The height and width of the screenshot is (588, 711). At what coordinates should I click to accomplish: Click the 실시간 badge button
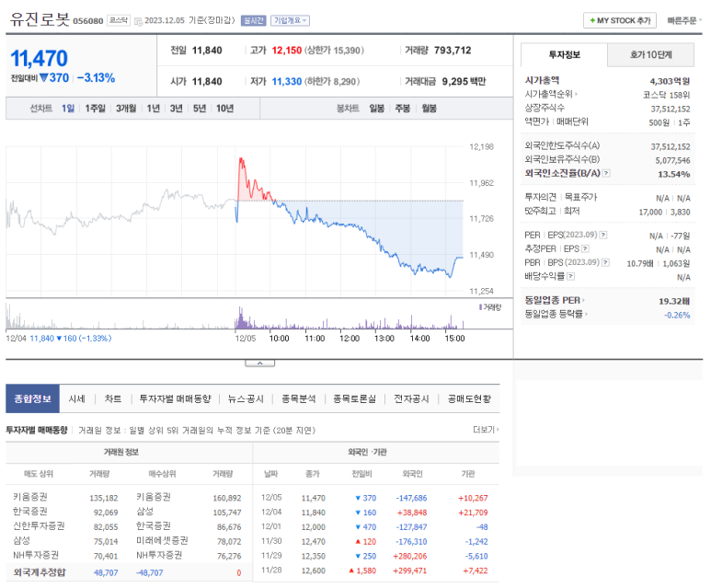pyautogui.click(x=253, y=20)
